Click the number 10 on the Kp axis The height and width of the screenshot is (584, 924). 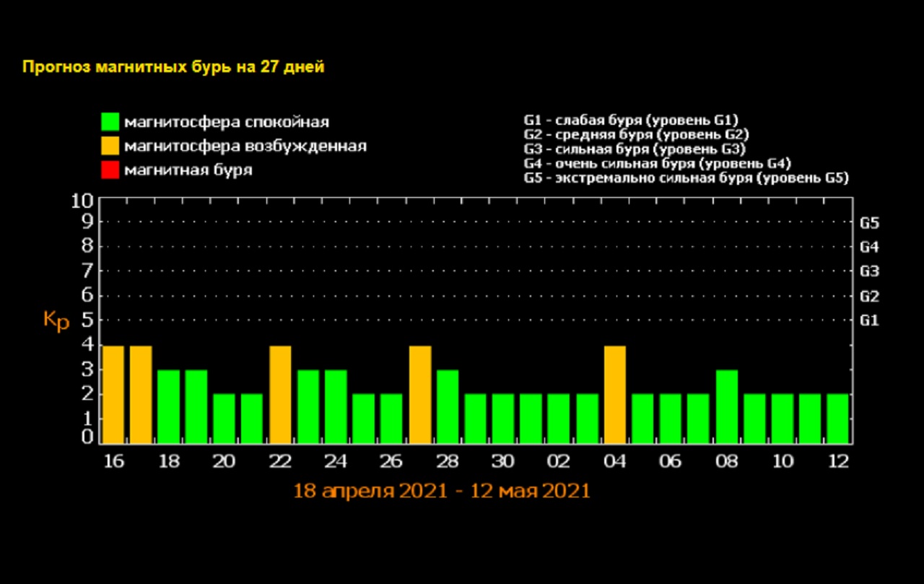click(82, 200)
